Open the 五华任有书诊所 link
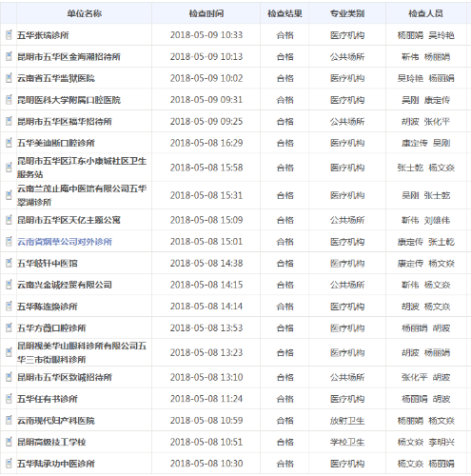 (48, 399)
